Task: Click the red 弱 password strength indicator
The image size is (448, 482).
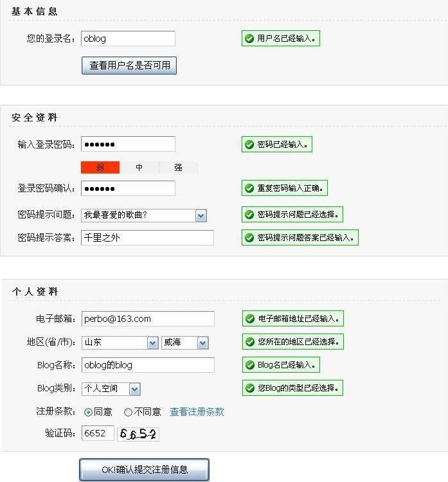Action: pos(100,168)
